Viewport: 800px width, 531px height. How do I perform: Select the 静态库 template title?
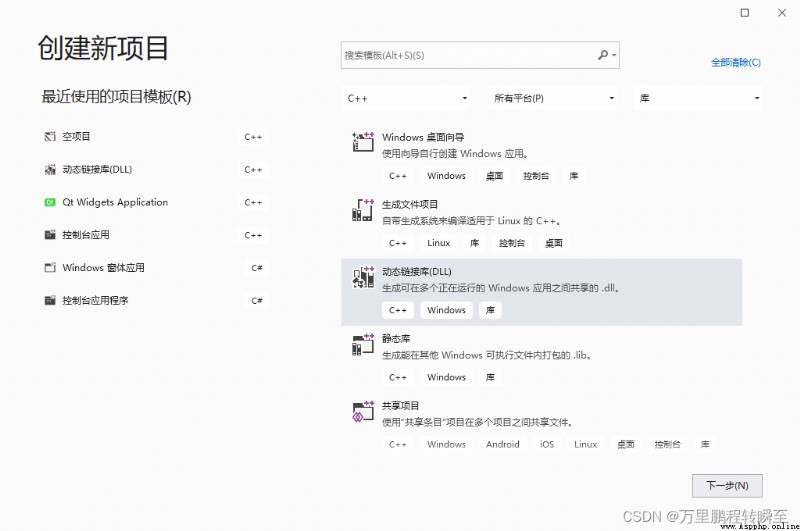(396, 339)
